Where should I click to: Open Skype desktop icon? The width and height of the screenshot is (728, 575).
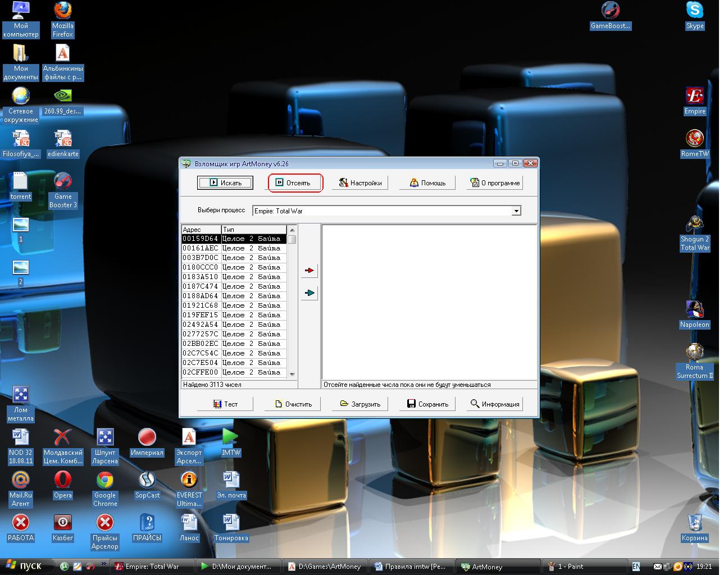tap(695, 15)
